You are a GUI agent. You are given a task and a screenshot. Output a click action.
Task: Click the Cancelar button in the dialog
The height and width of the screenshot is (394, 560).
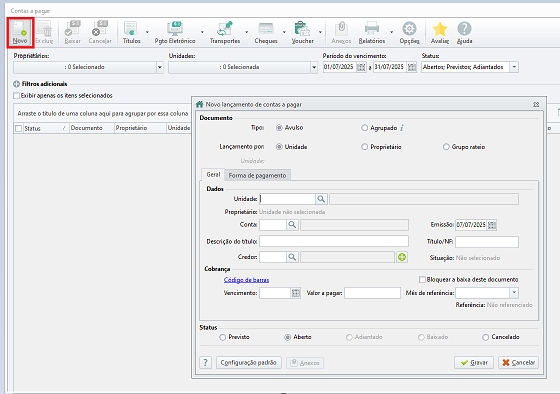click(518, 363)
